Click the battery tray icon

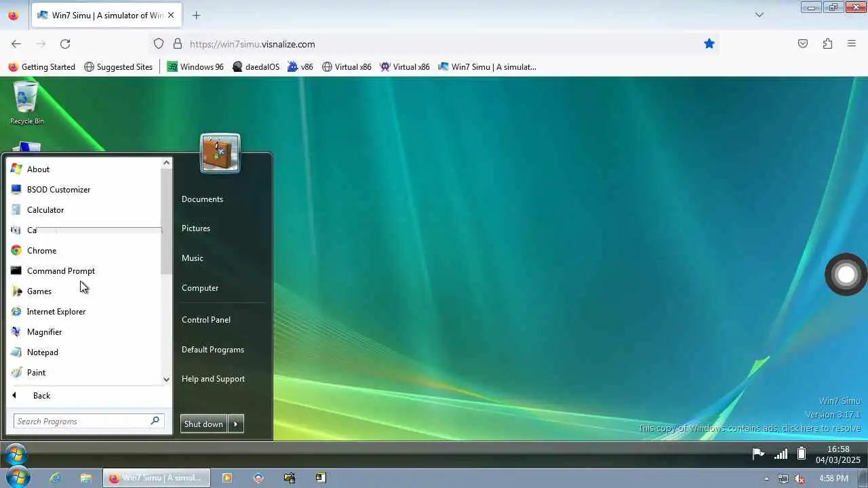(x=801, y=453)
